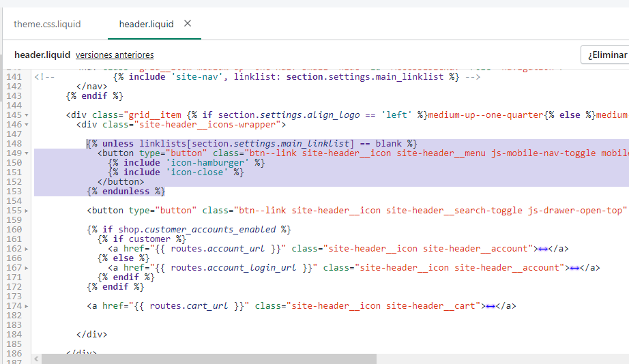This screenshot has width=629, height=364.
Task: Open the versiones anteriores link
Action: pyautogui.click(x=115, y=55)
